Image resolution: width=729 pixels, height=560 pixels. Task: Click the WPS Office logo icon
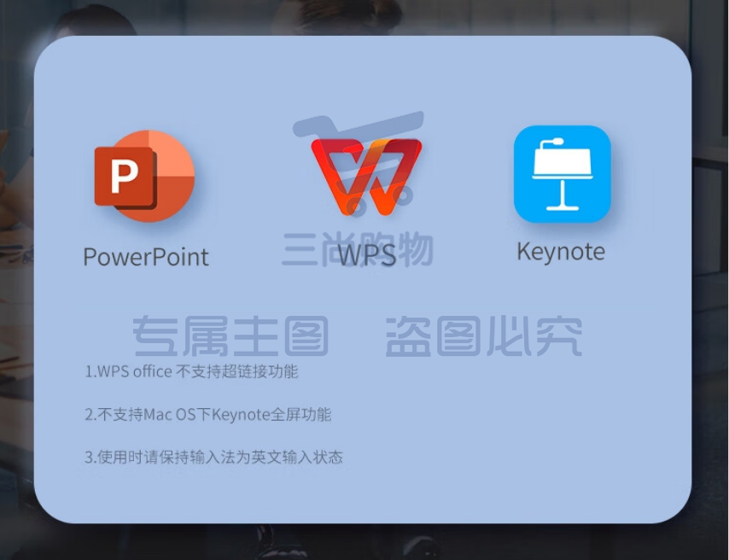click(x=366, y=177)
